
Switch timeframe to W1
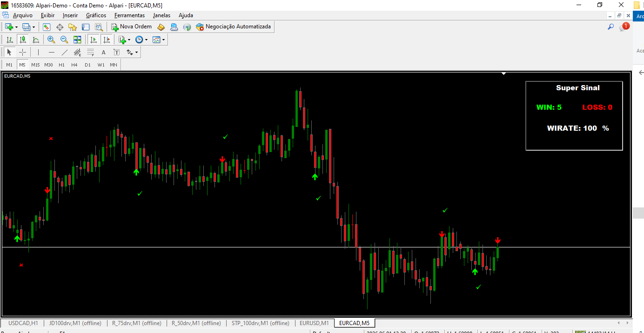pos(101,65)
